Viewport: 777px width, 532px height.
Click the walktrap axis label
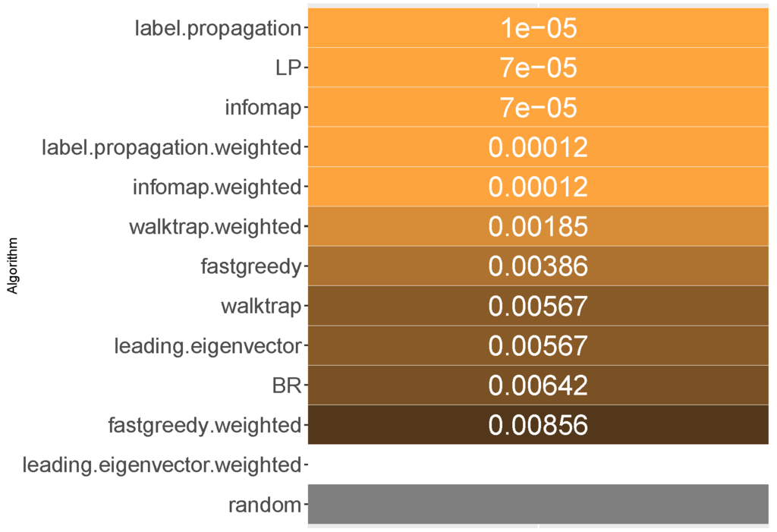coord(261,307)
